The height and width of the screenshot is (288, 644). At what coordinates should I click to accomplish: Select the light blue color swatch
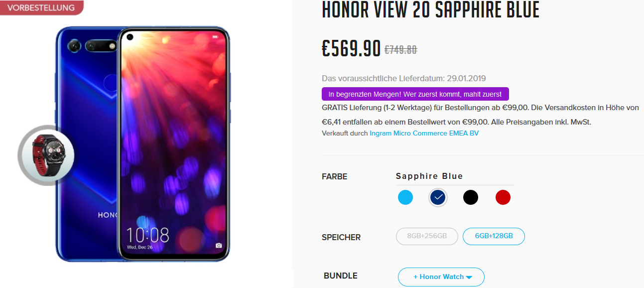[x=405, y=198]
